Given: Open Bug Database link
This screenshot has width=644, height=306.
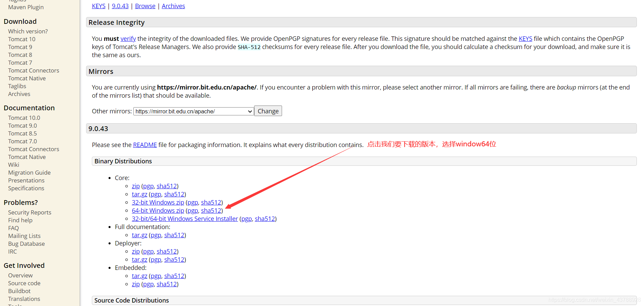Looking at the screenshot, I should (27, 244).
